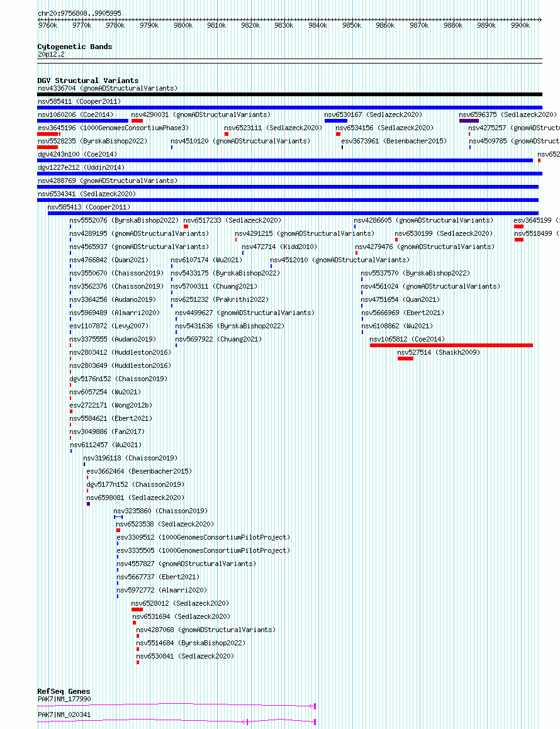
Task: Open esv3645196 1000Genomes Phase3 label
Action: click(113, 128)
